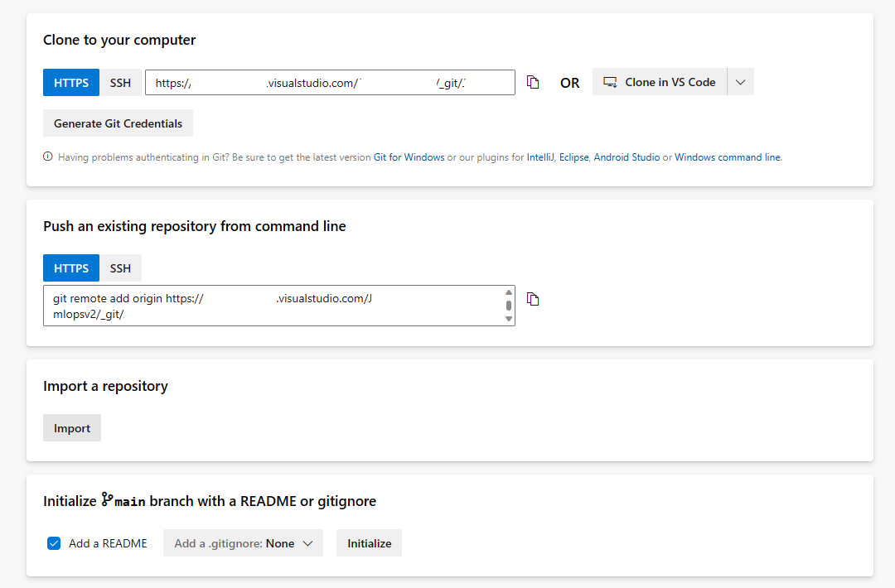Image resolution: width=895 pixels, height=588 pixels.
Task: Click Generate Git Credentials
Action: (117, 123)
